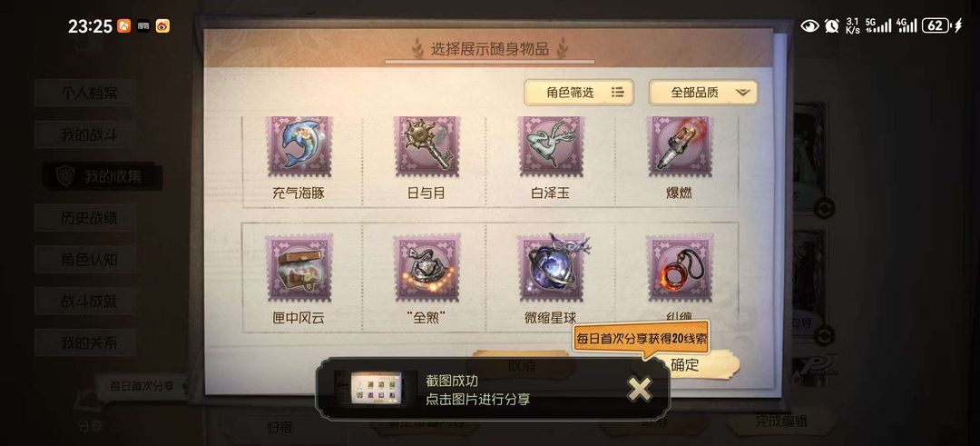Select the "全熟" accessory stamp

click(x=426, y=267)
